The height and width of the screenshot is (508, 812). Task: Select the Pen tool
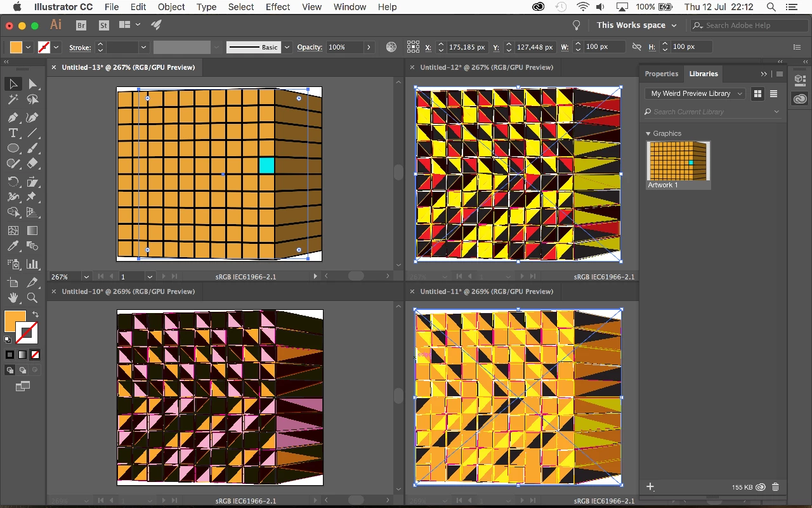[13, 117]
